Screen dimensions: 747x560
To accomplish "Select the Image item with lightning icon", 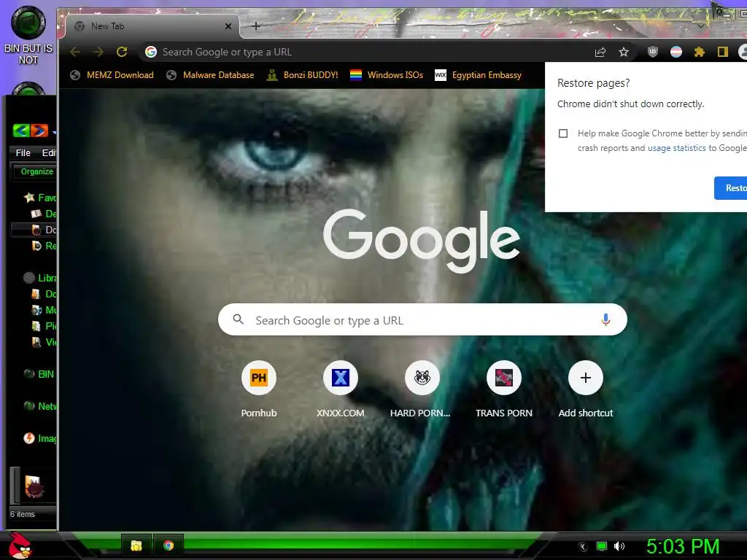I will pos(40,438).
